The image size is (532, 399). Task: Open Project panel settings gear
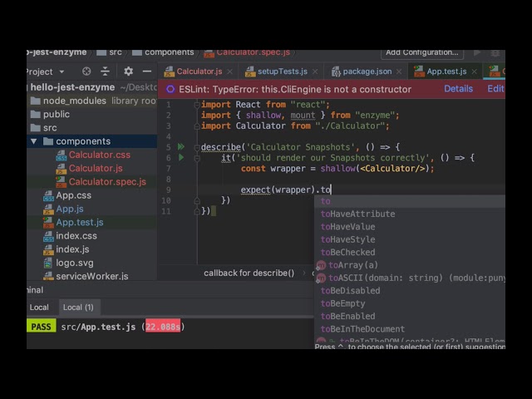(128, 71)
